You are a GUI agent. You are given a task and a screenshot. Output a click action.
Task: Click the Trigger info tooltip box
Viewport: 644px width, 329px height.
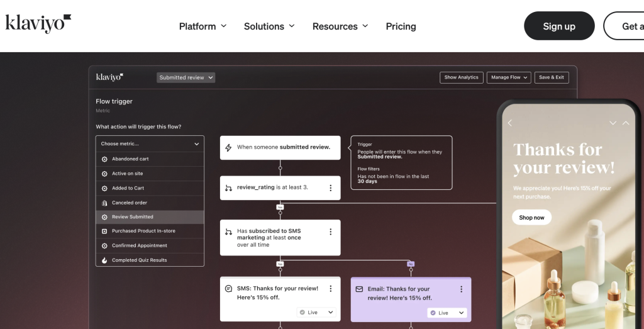pos(401,163)
